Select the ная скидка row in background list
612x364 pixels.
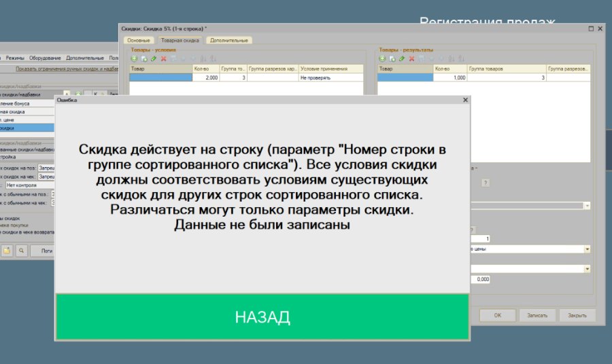pos(27,112)
